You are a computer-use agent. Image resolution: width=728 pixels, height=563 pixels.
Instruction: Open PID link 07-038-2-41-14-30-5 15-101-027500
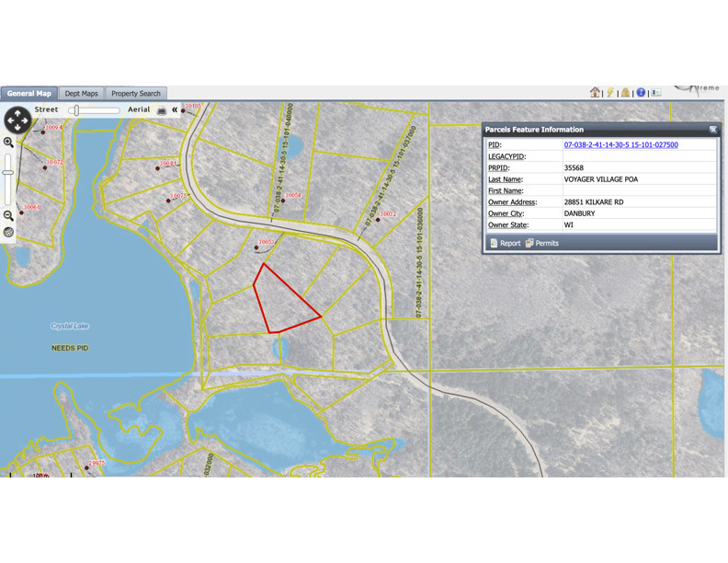(620, 144)
